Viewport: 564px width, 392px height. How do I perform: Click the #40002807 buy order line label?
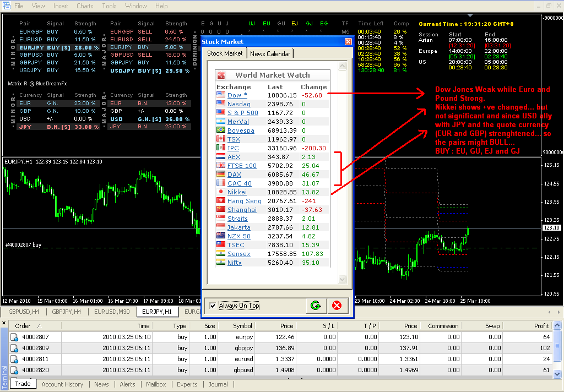(x=23, y=245)
